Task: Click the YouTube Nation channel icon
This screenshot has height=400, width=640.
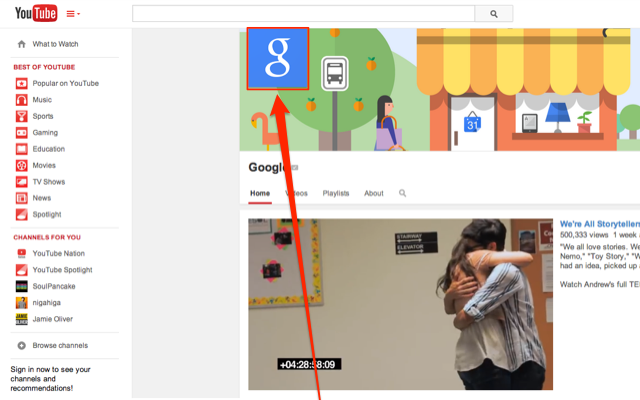Action: coord(22,253)
